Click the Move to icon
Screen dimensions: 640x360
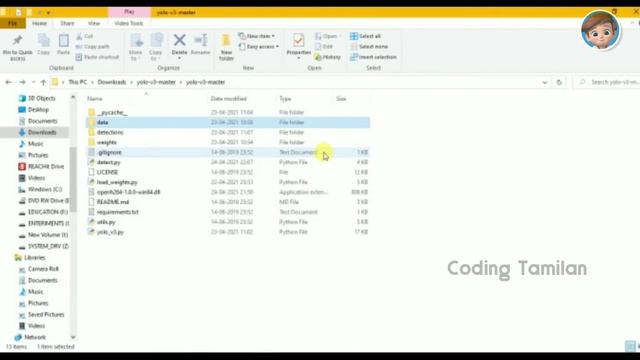136,41
